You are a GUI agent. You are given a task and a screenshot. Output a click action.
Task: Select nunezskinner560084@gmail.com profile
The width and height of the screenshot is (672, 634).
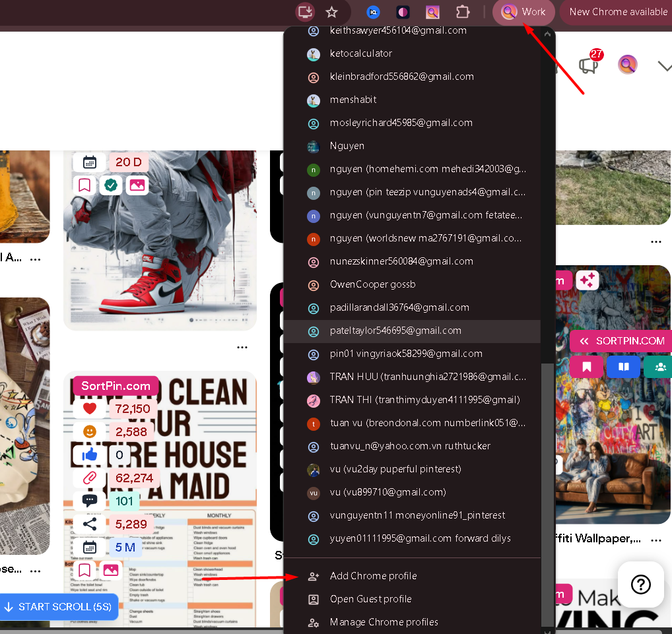click(412, 262)
